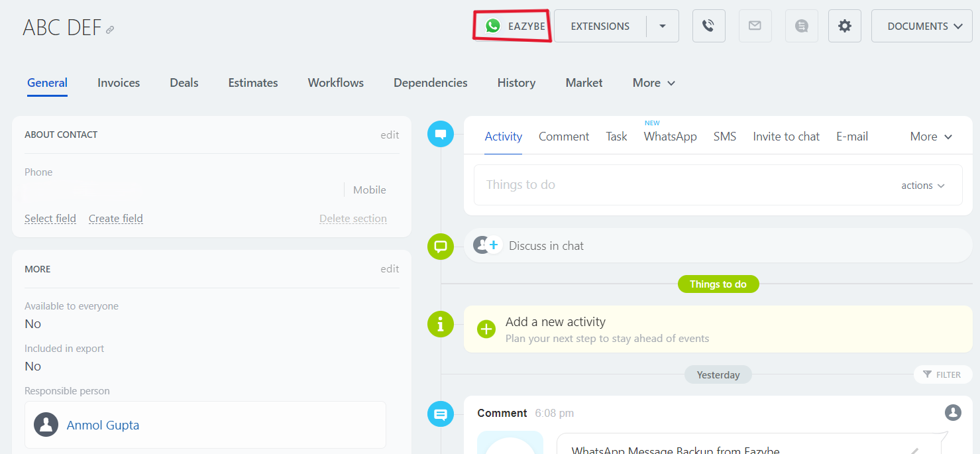
Task: Expand the actions dropdown in Things to do
Action: (x=923, y=186)
